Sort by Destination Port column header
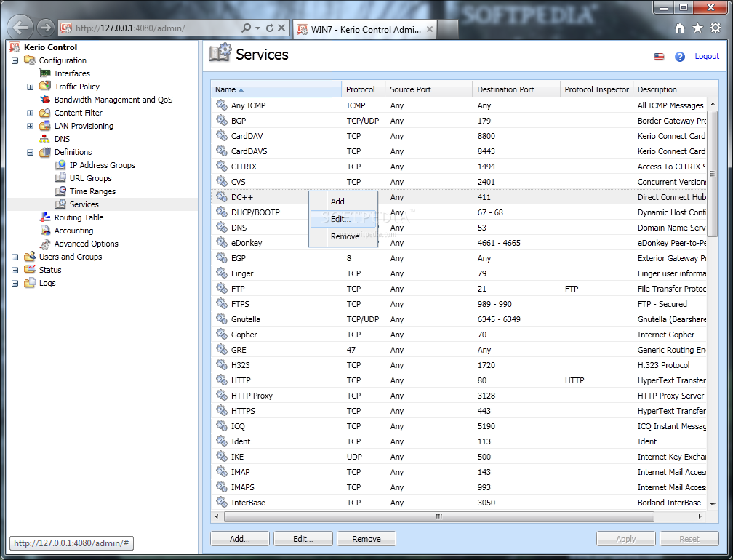This screenshot has width=733, height=560. tap(516, 89)
